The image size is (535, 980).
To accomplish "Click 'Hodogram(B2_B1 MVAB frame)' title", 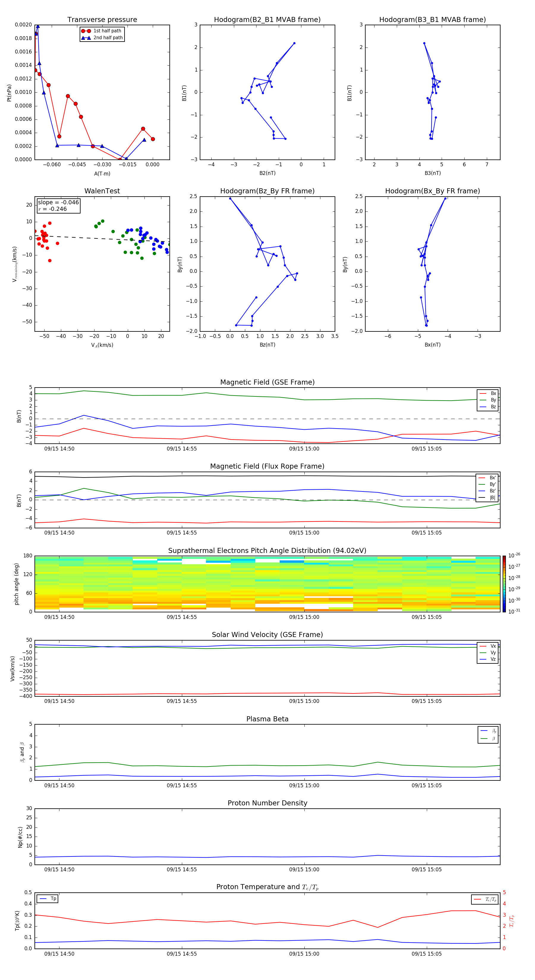I will tap(267, 20).
